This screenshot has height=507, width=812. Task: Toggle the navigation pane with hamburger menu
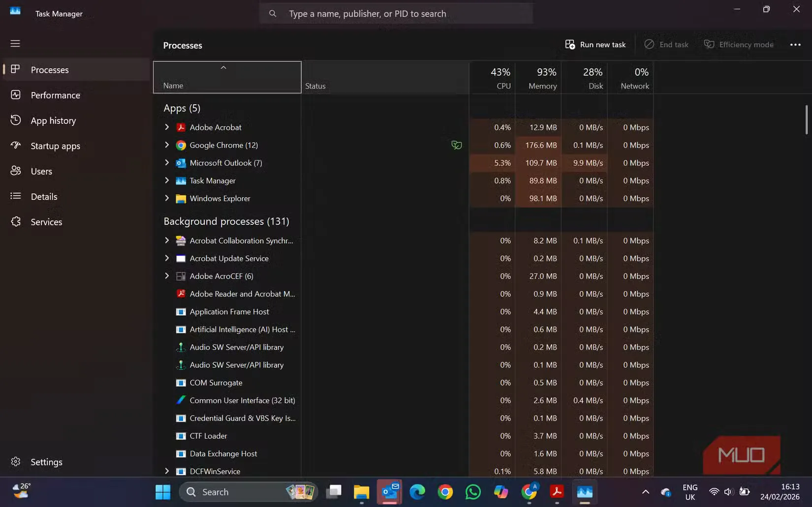15,43
